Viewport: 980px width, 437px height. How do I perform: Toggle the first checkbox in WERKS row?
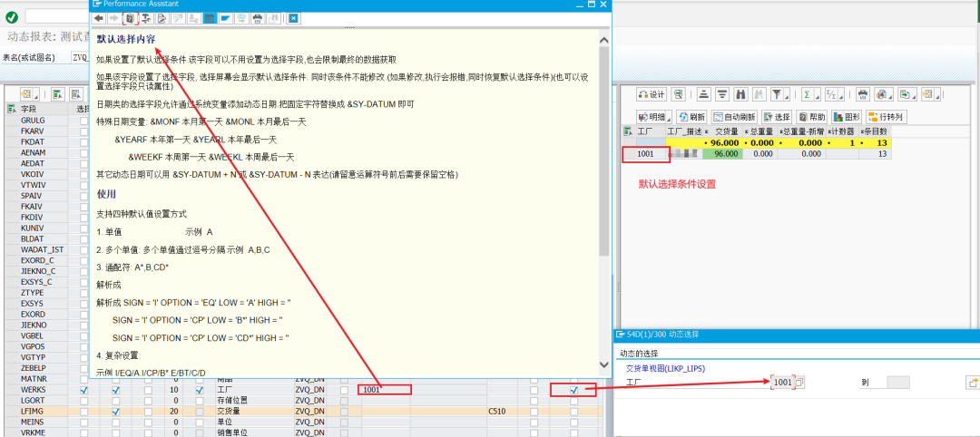(84, 390)
